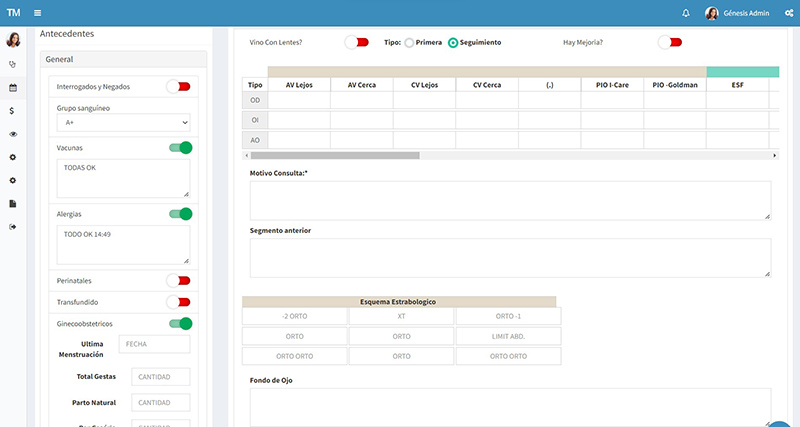Click the Alergias text area

[x=123, y=245]
